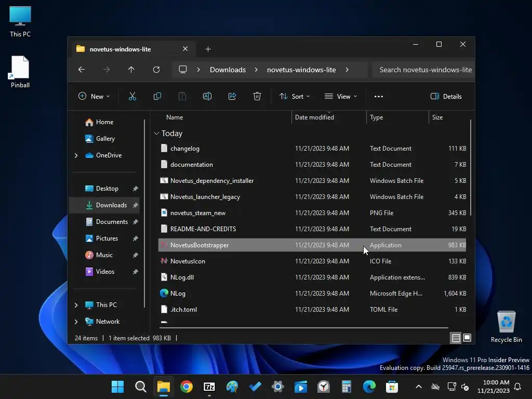Select Novetus_dependency_installer batch file
This screenshot has width=532, height=399.
point(312,181)
